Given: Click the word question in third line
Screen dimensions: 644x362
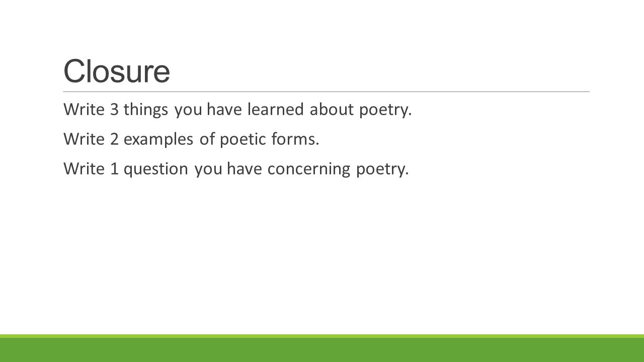Looking at the screenshot, I should (155, 170).
